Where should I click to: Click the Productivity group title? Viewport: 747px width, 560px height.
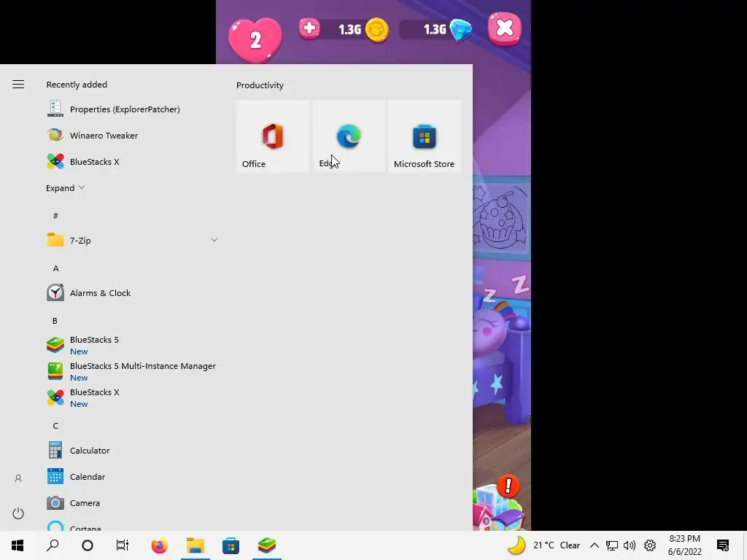click(260, 85)
